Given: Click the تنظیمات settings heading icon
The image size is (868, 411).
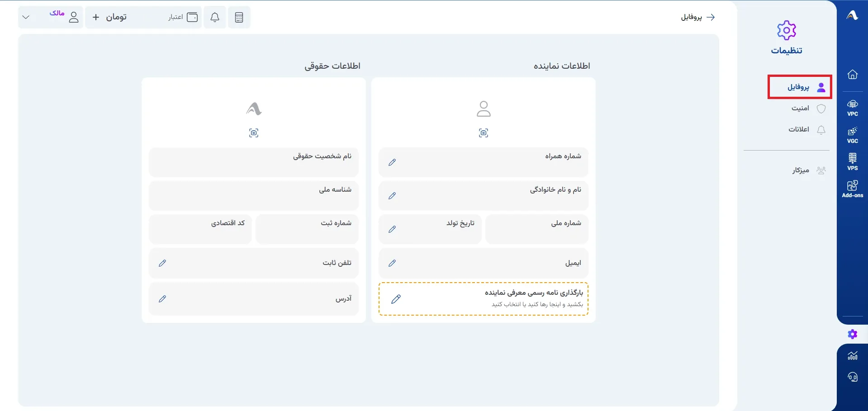Looking at the screenshot, I should (x=787, y=30).
